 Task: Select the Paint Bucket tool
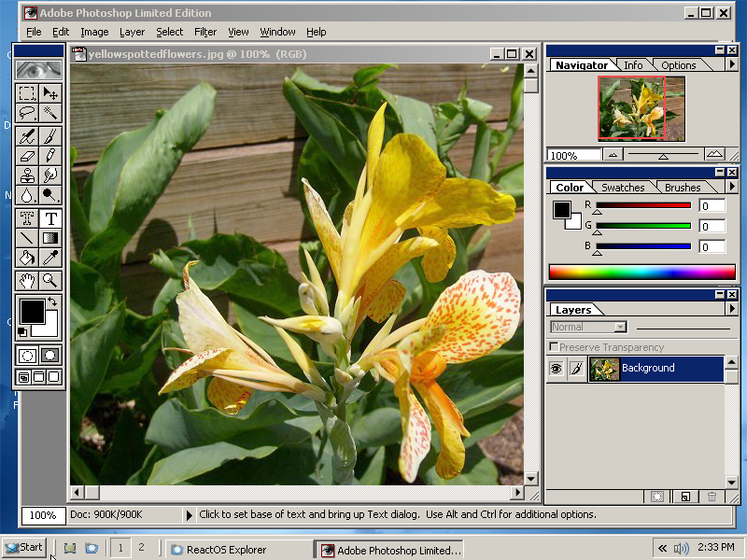pyautogui.click(x=27, y=259)
